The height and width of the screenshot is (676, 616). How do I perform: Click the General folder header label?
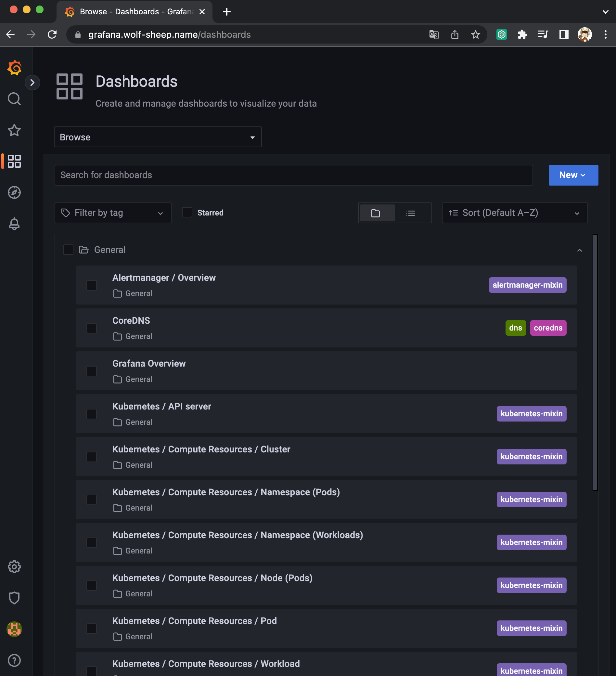109,250
